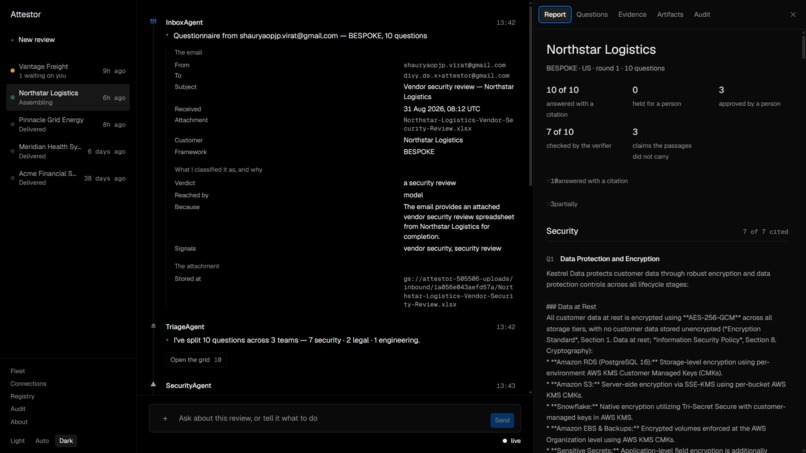Image resolution: width=806 pixels, height=453 pixels.
Task: Click the '3 partially' filter
Action: (x=562, y=204)
